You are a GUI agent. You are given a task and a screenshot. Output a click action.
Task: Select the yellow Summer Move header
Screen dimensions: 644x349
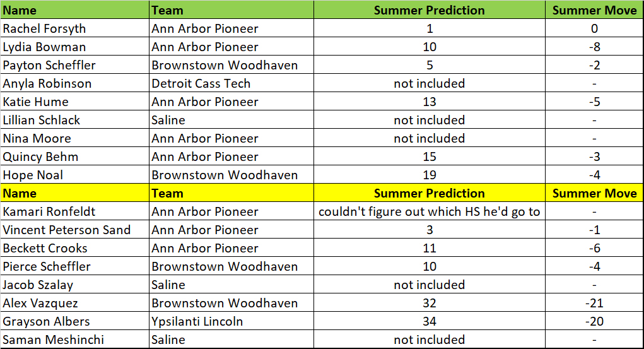[594, 193]
